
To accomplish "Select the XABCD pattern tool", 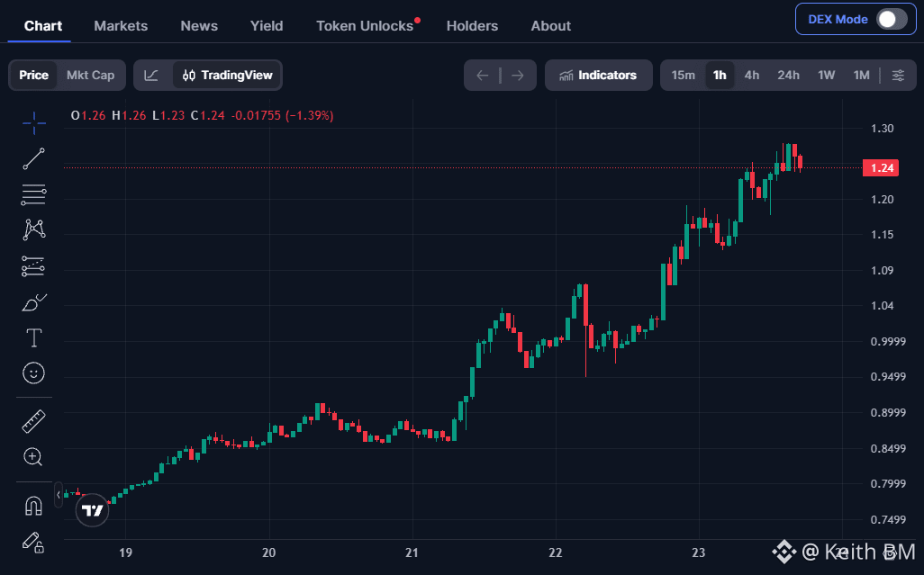I will [x=33, y=230].
